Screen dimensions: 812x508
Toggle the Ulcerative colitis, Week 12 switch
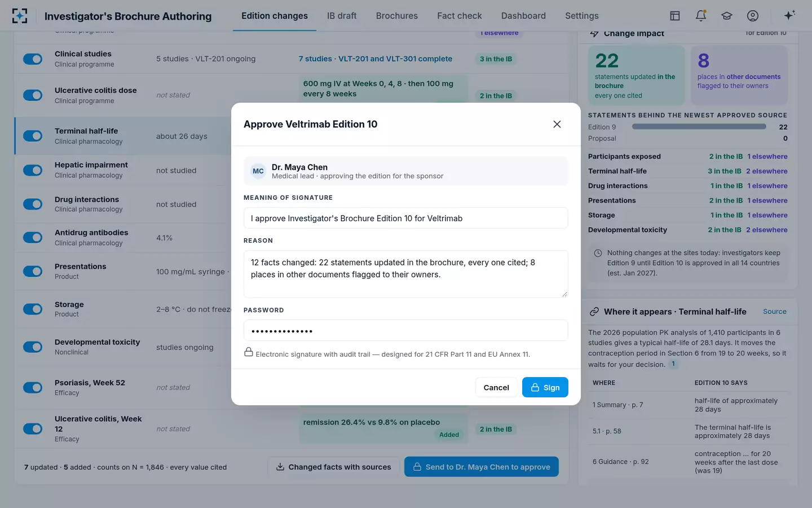click(33, 428)
